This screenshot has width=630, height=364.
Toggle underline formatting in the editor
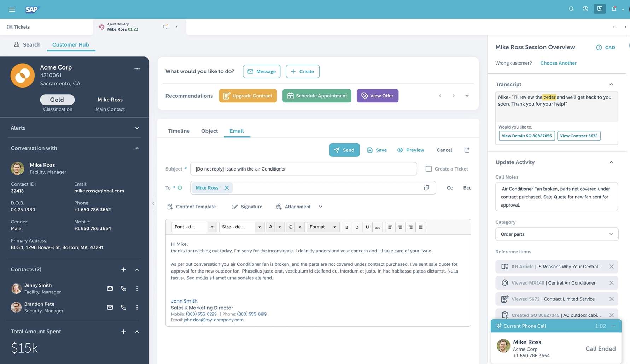coord(367,227)
